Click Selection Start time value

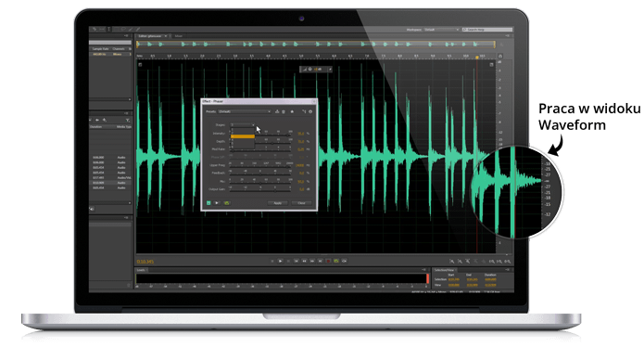454,279
